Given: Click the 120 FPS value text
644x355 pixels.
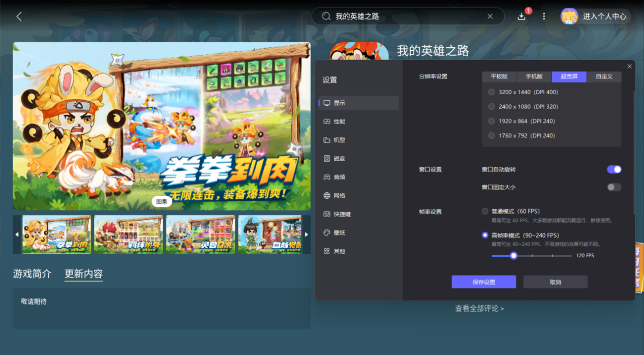Looking at the screenshot, I should [x=585, y=255].
